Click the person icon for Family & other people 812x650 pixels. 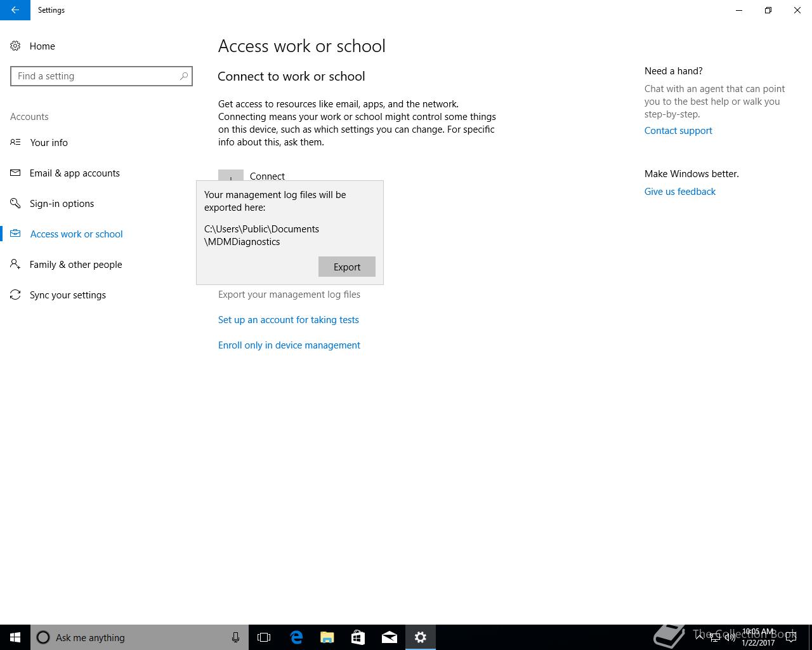point(15,264)
